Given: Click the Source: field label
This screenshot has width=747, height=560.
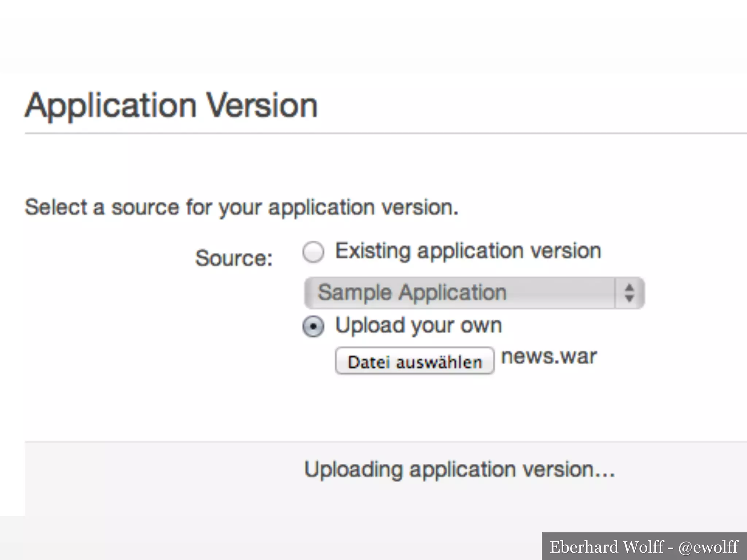Looking at the screenshot, I should (234, 258).
